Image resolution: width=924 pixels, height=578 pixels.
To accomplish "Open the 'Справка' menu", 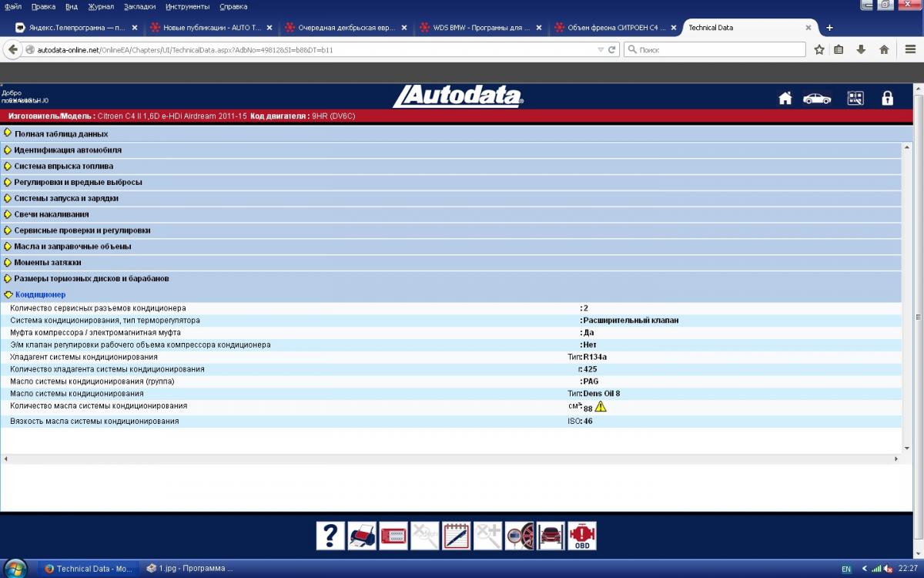I will click(x=233, y=6).
